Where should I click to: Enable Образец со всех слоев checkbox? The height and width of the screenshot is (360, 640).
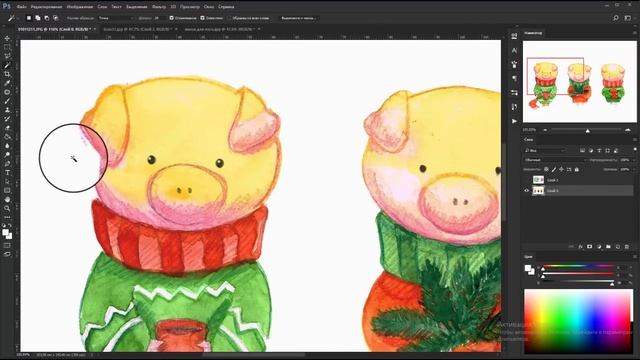pyautogui.click(x=229, y=18)
